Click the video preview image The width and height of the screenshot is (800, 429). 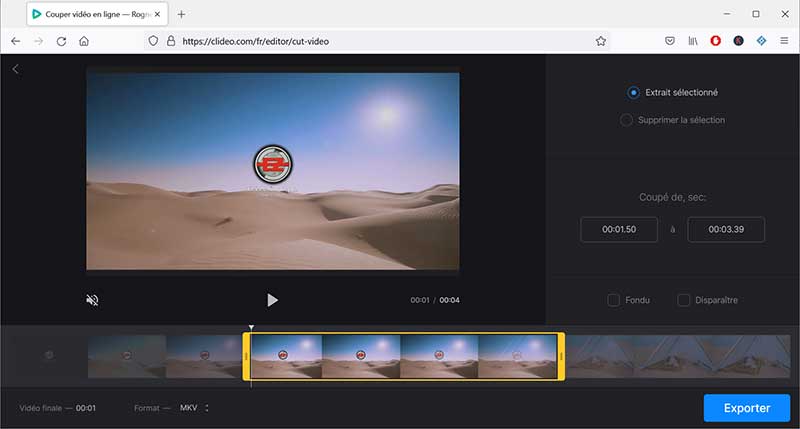point(272,171)
